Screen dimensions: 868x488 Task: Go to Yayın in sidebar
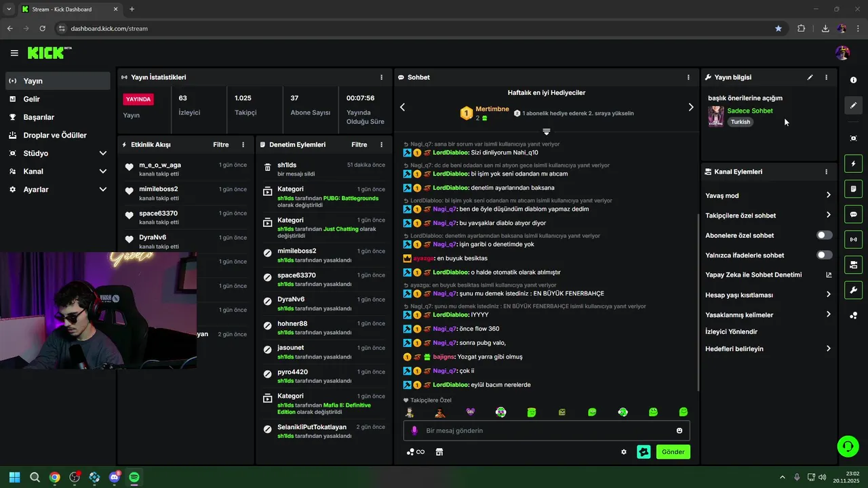[x=58, y=81]
